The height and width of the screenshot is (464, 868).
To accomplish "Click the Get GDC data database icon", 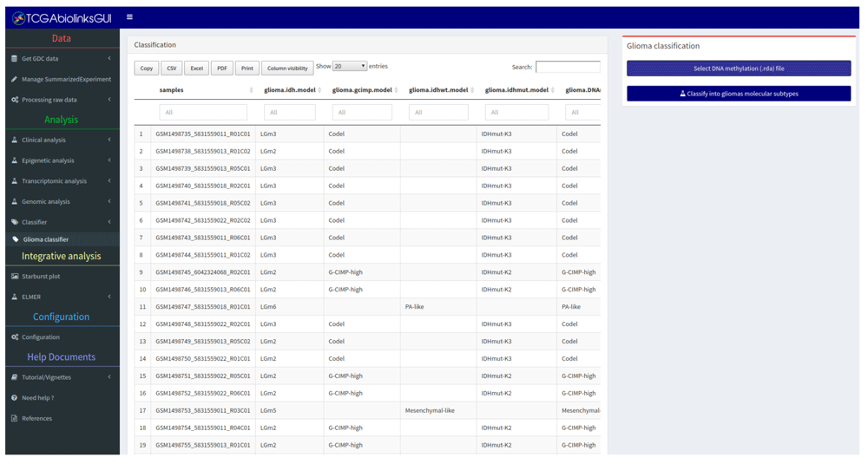I will click(15, 59).
